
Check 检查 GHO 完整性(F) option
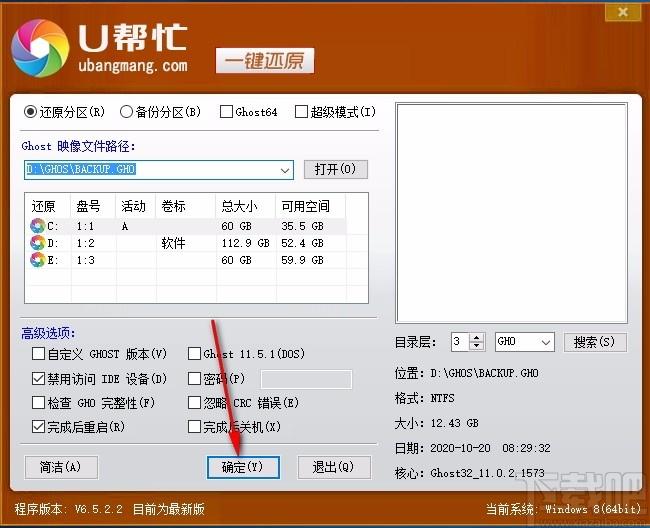point(39,402)
